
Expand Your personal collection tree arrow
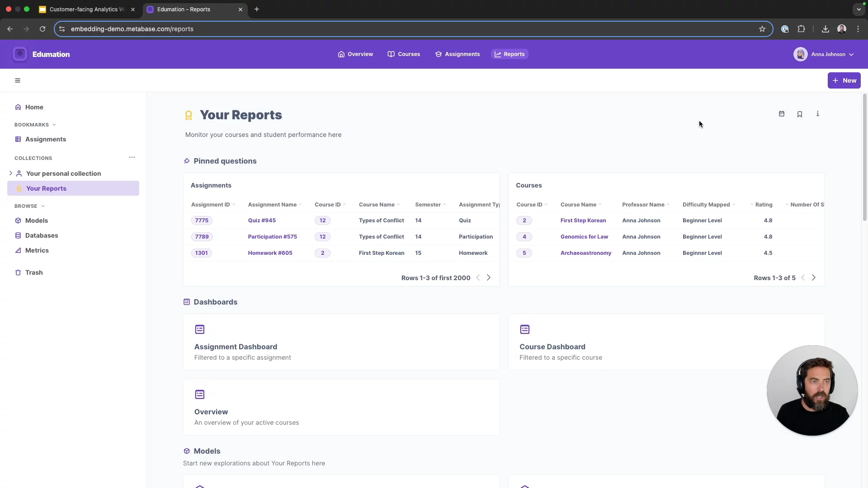click(x=11, y=173)
